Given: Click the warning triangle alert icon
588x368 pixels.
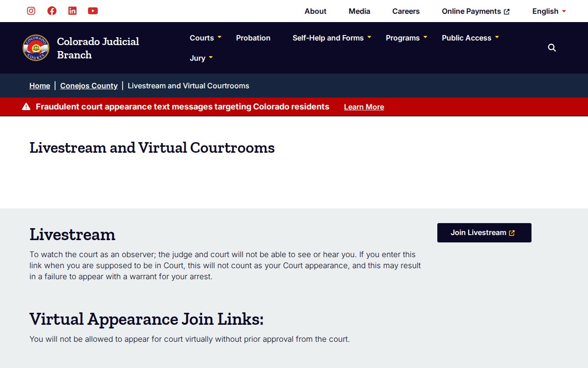Looking at the screenshot, I should (26, 107).
